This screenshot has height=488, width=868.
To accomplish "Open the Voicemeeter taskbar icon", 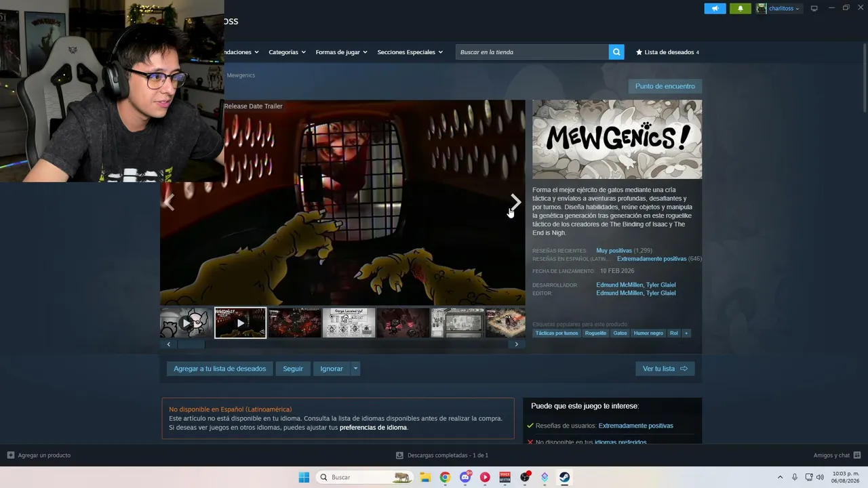I will 505,477.
